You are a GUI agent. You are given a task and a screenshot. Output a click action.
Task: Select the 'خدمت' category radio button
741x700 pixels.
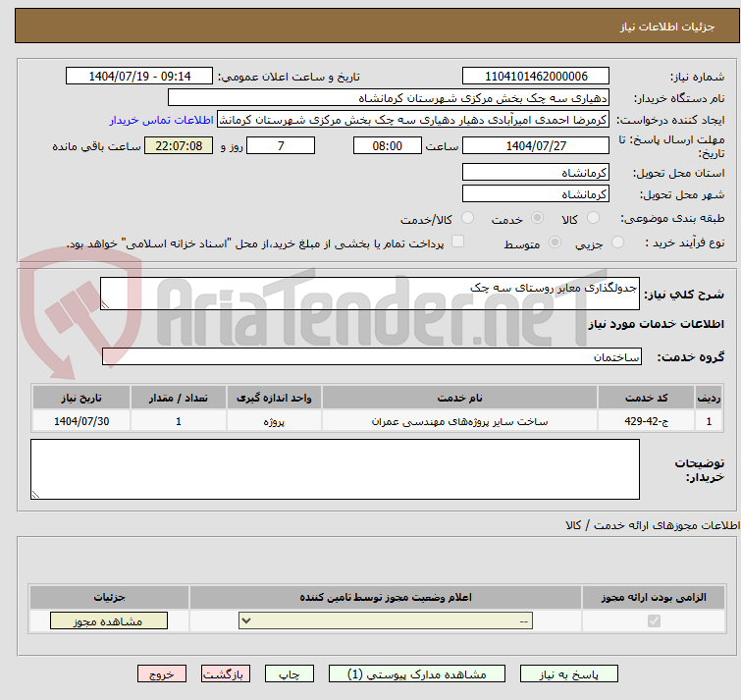537,218
